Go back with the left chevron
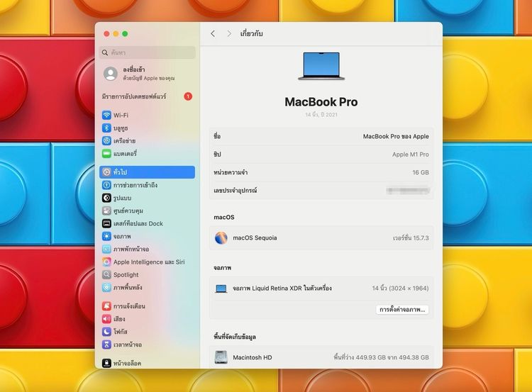 click(213, 33)
